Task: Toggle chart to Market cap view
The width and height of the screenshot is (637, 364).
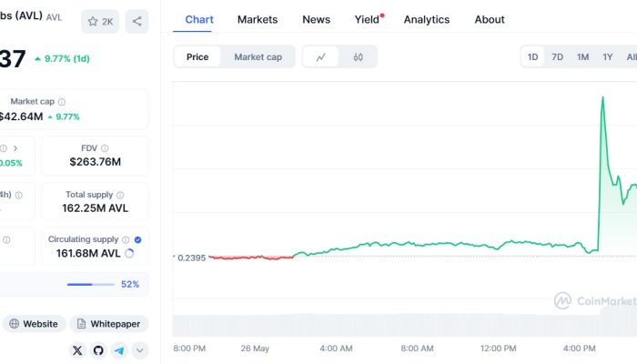Action: [x=258, y=57]
